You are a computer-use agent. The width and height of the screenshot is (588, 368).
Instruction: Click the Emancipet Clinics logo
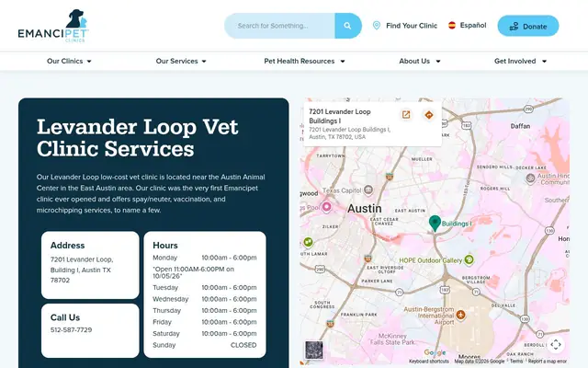pos(53,26)
